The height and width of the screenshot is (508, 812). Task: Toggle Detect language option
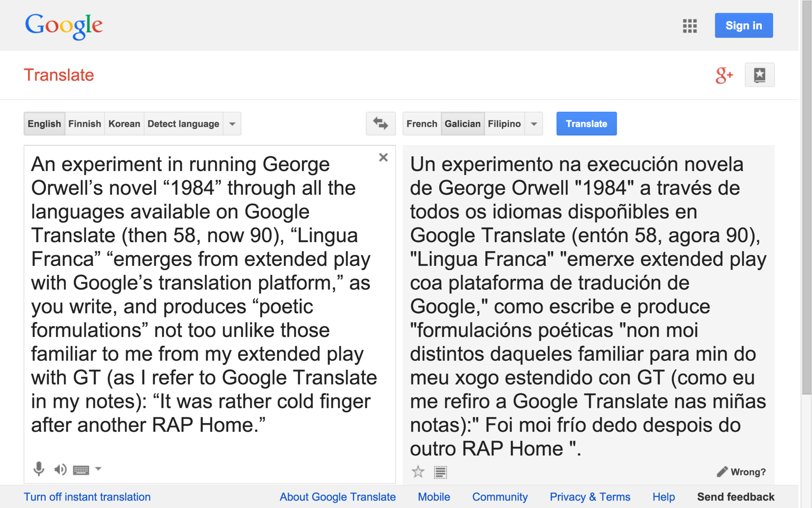183,124
